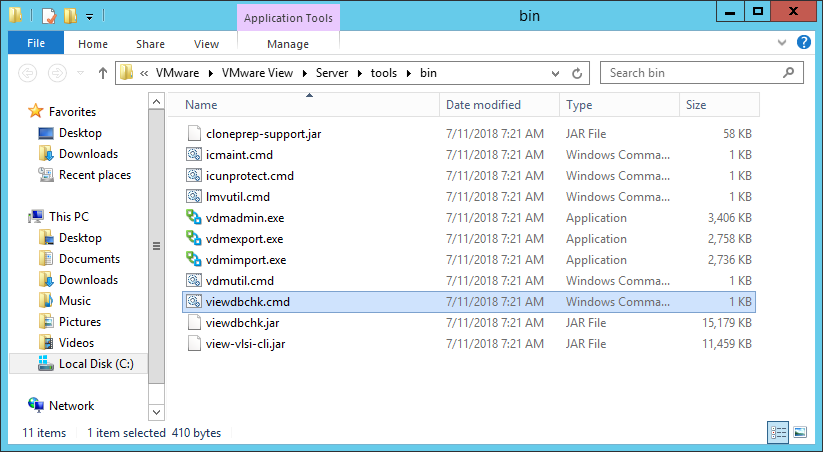This screenshot has width=823, height=452.
Task: Click the Recent places icon
Action: tap(46, 174)
